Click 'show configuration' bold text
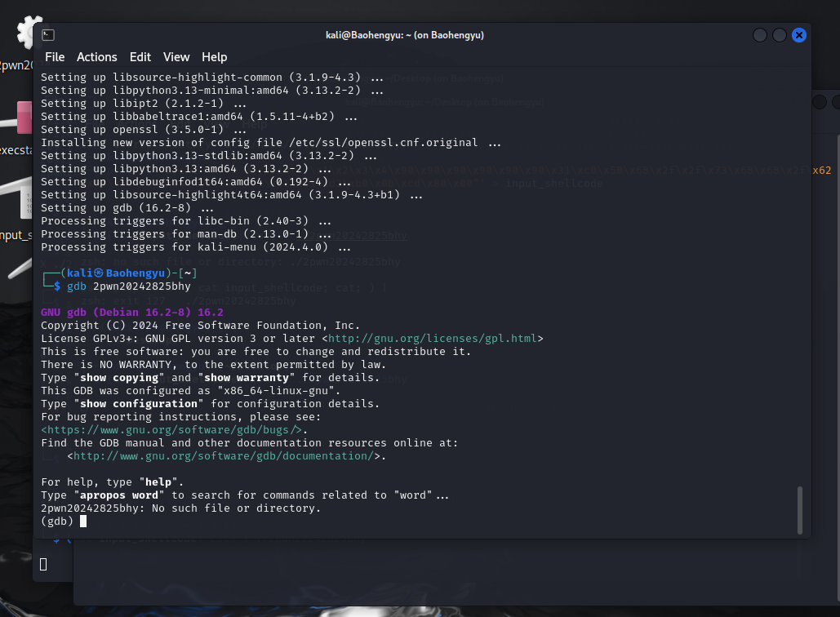This screenshot has height=617, width=840. coord(139,404)
